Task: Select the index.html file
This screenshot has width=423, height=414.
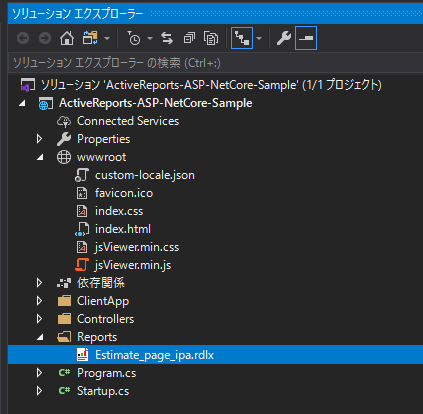Action: (123, 229)
